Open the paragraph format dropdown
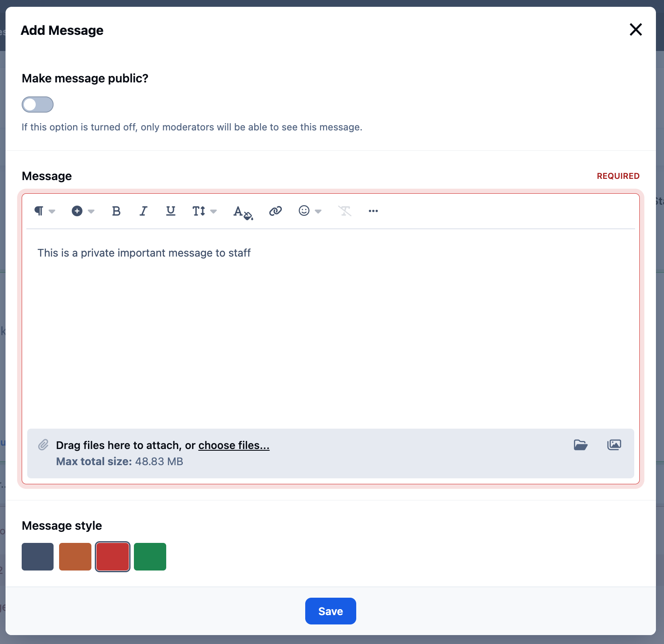664x644 pixels. (x=45, y=211)
